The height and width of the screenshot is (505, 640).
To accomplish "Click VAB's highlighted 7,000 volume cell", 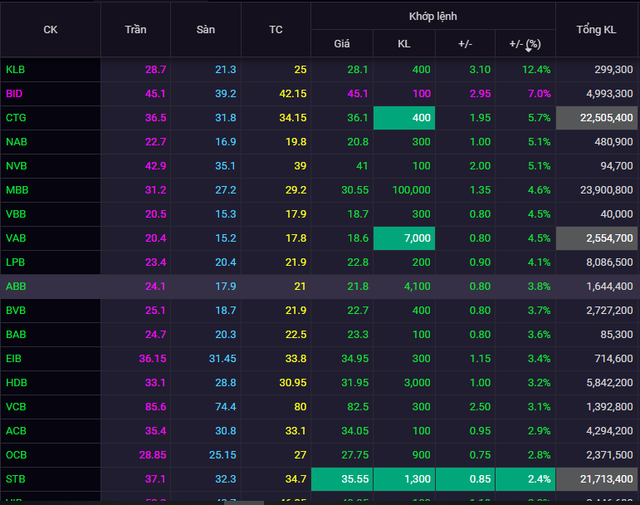I will 403,238.
